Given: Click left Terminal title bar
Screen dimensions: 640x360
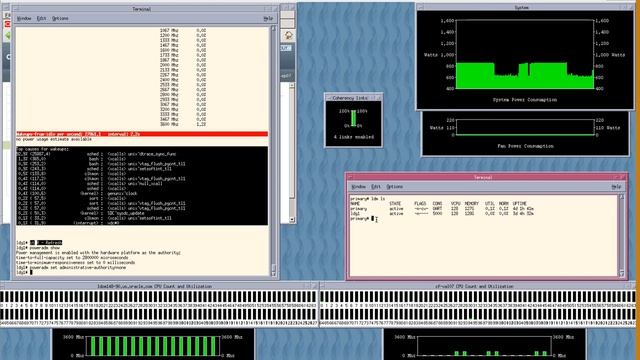Looking at the screenshot, I should (142, 9).
